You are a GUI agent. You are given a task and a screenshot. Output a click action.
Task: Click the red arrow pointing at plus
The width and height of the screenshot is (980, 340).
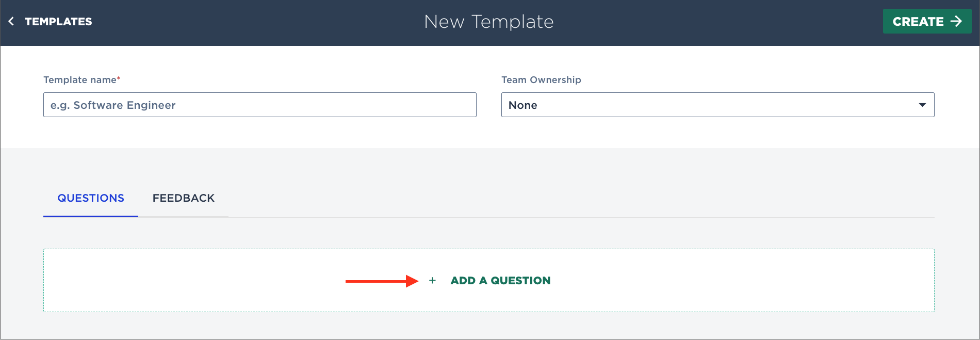382,281
